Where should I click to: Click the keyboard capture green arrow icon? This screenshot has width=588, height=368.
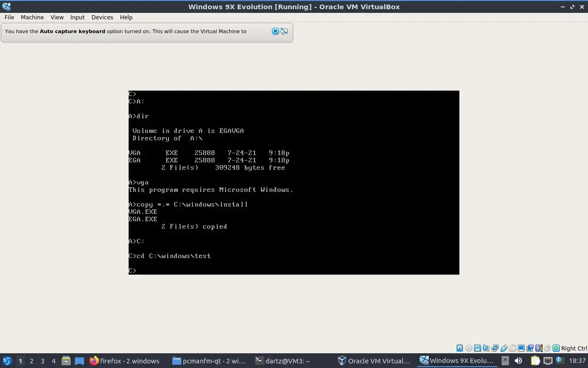pos(556,348)
